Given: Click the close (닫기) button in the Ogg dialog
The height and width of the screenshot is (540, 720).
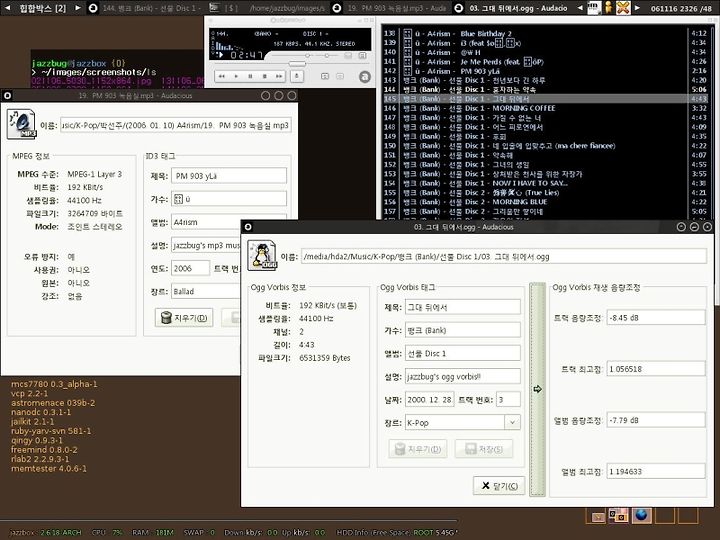Looking at the screenshot, I should [x=499, y=485].
